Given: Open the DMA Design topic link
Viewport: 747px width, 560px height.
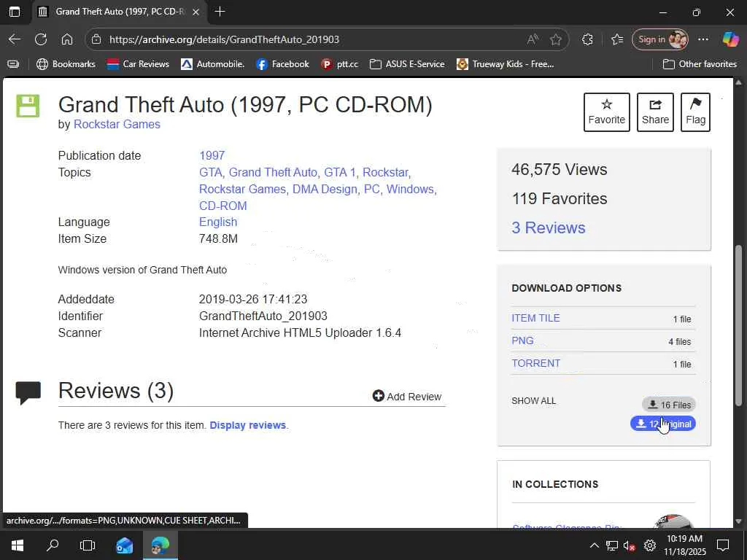Looking at the screenshot, I should click(325, 189).
